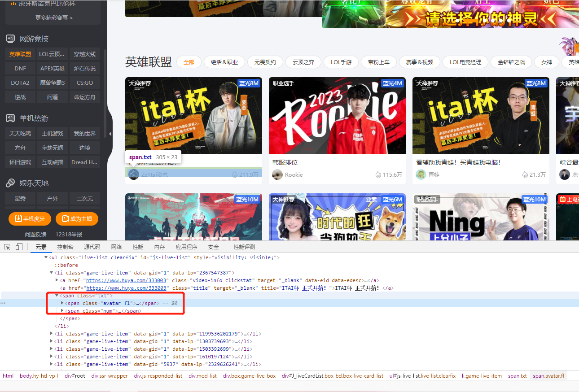The width and height of the screenshot is (579, 392).
Task: Open the 源代码 sources tab
Action: (x=92, y=247)
